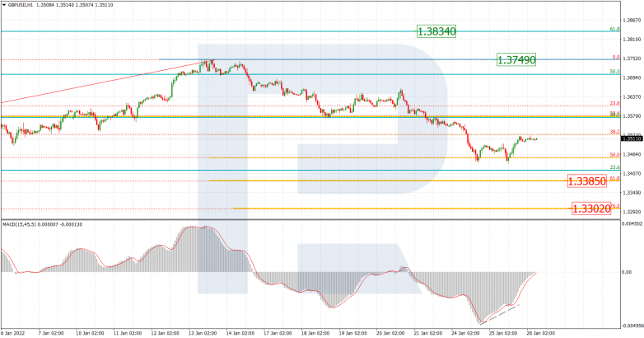Click the 13 Jan 02:00 date label
The height and width of the screenshot is (338, 644).
[x=204, y=333]
